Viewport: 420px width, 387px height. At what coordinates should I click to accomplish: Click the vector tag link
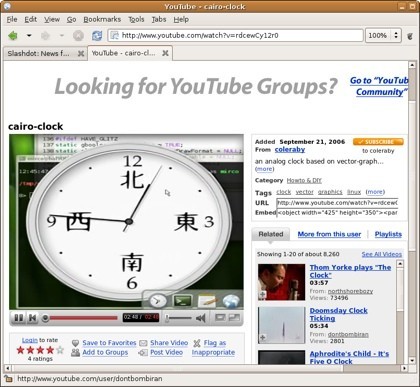coord(305,192)
